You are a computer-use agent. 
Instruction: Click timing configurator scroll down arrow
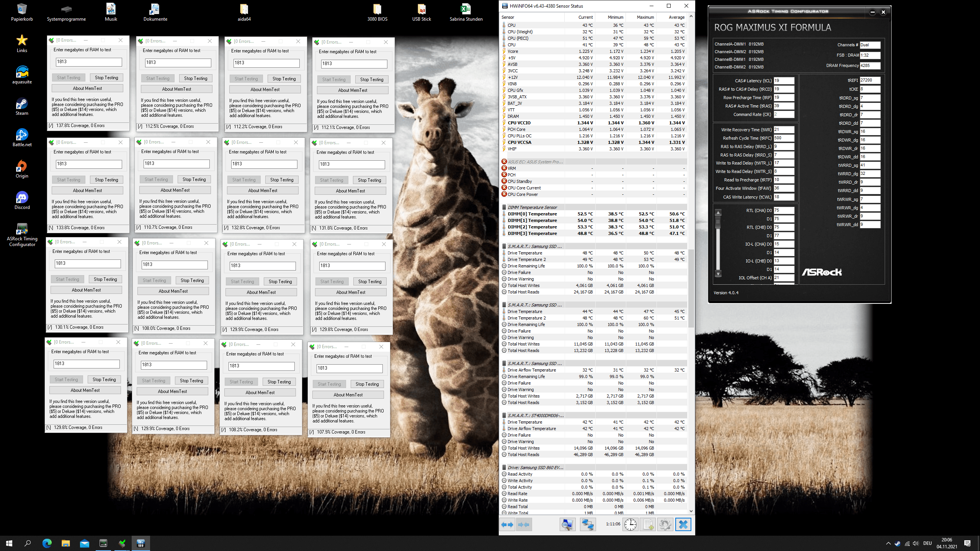point(718,274)
